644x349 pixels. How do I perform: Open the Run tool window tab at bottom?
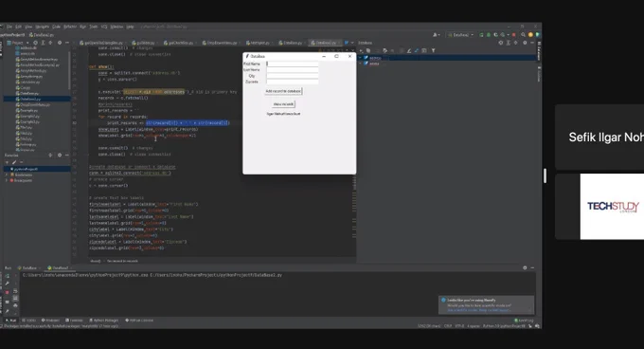pyautogui.click(x=11, y=321)
